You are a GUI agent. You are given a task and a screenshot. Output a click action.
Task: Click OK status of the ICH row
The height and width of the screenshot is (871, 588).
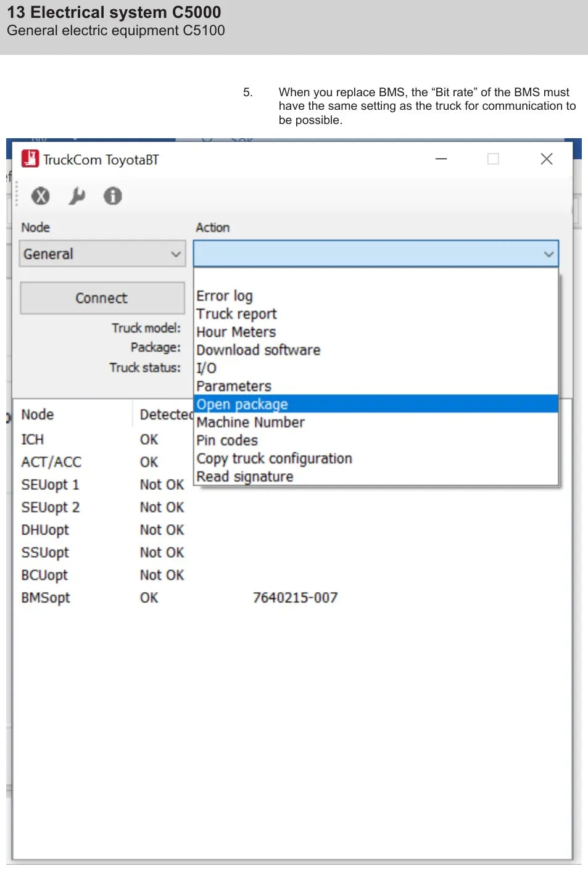click(149, 440)
